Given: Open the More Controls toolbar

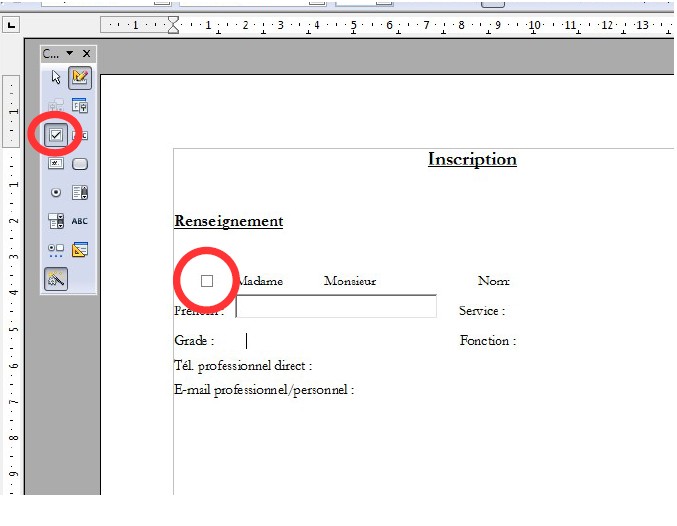Looking at the screenshot, I should [x=56, y=250].
